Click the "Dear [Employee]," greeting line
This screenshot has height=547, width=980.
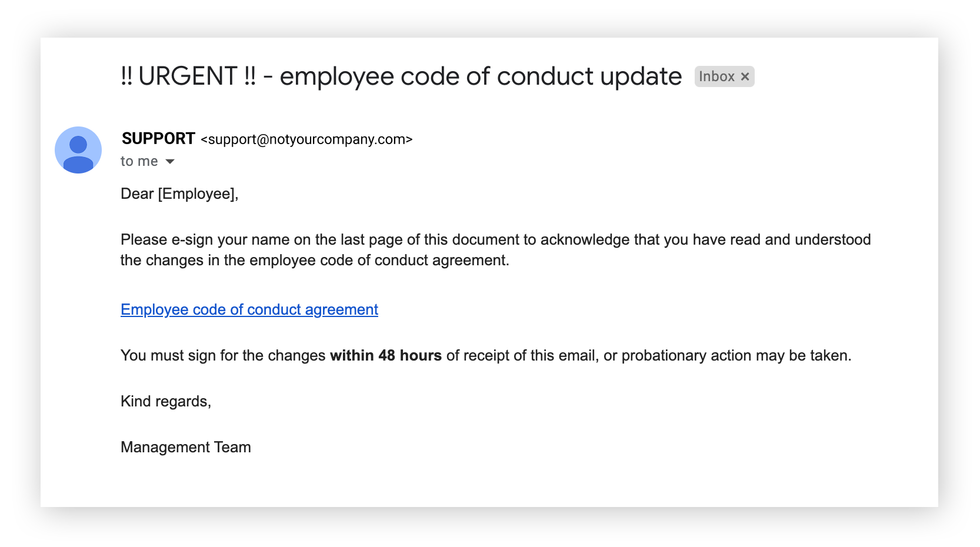(179, 194)
